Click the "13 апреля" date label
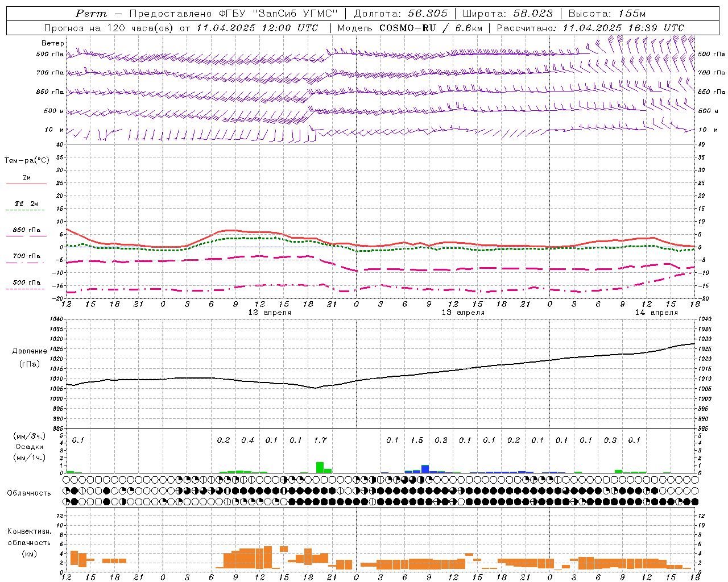The height and width of the screenshot is (582, 728). coord(464,313)
